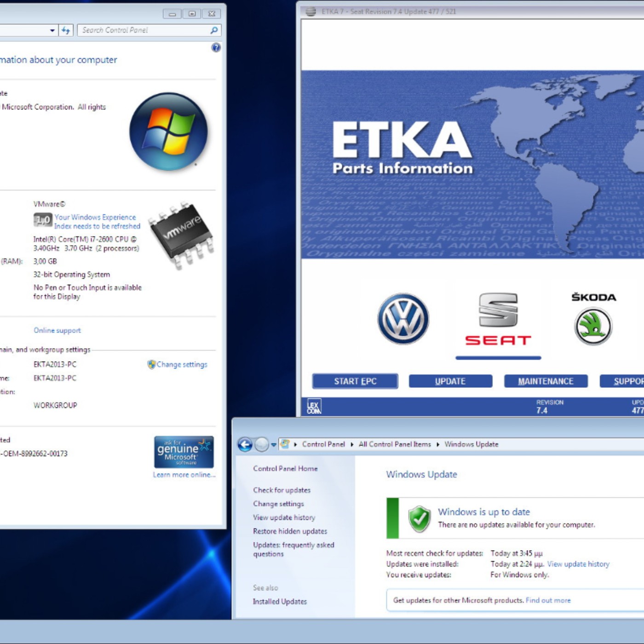Click MAINTENANCE button in ETKA
This screenshot has width=644, height=644.
point(546,381)
